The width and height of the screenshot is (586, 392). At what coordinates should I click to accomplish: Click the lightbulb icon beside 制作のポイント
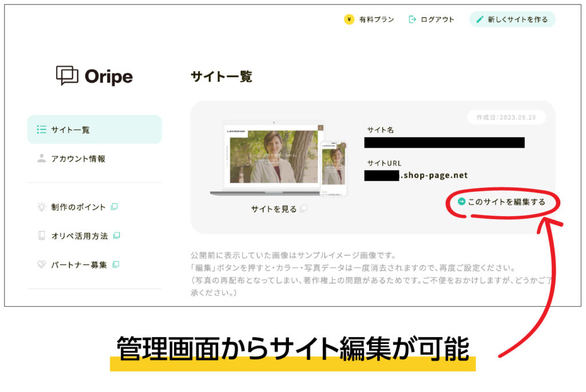pos(41,207)
